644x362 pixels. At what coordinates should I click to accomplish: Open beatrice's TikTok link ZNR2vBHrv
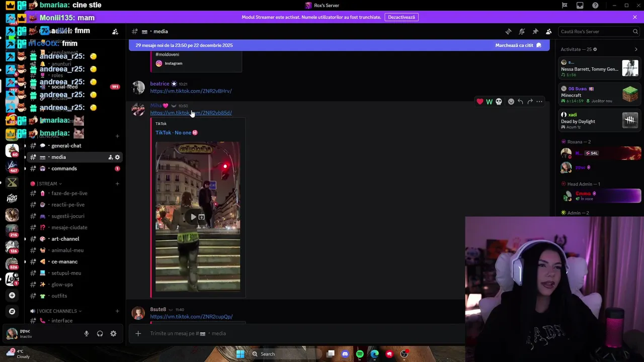pos(191,91)
